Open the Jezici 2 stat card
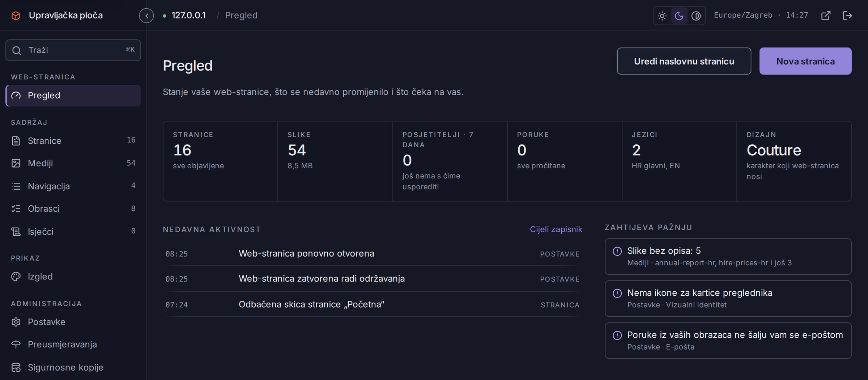Screen dimensions: 868x380 (679, 161)
